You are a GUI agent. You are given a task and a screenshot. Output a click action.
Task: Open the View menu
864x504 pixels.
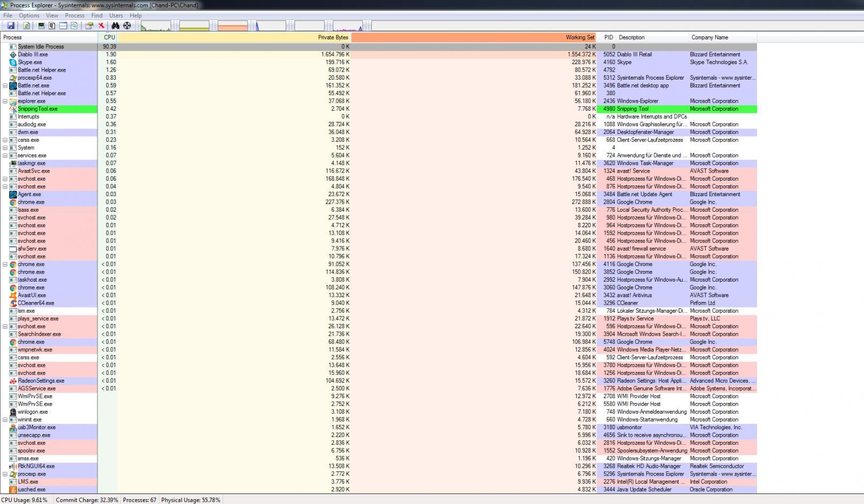pos(52,15)
